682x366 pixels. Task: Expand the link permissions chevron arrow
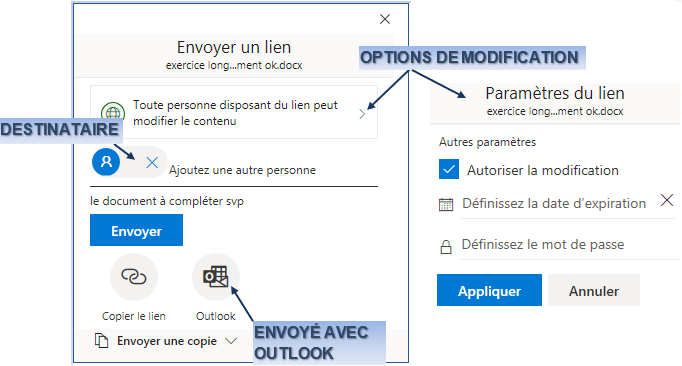tap(362, 114)
